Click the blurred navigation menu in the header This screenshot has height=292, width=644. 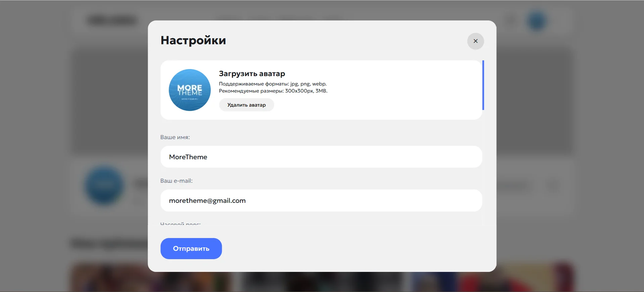point(279,18)
